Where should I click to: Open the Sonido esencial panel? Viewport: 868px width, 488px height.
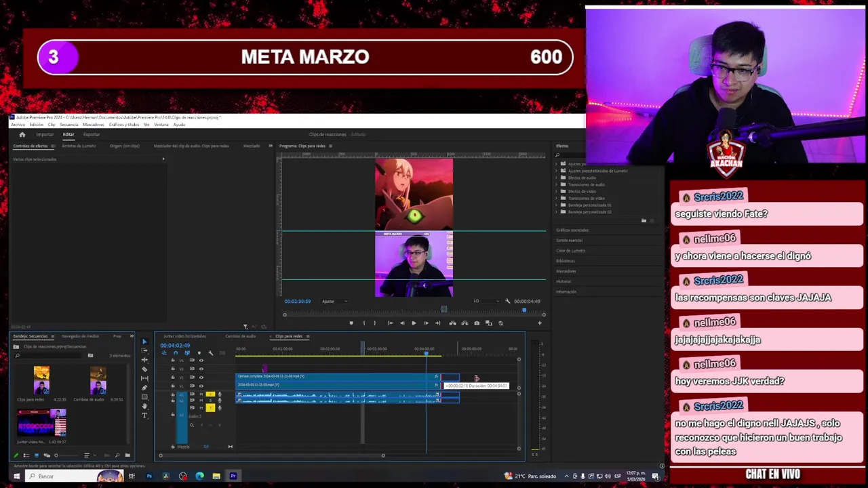[x=569, y=240]
